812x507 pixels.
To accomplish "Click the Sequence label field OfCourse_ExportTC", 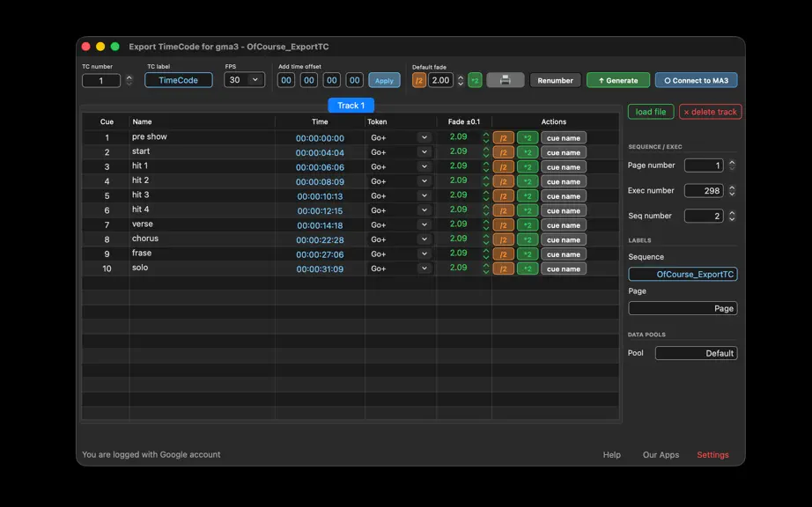I will pyautogui.click(x=683, y=275).
